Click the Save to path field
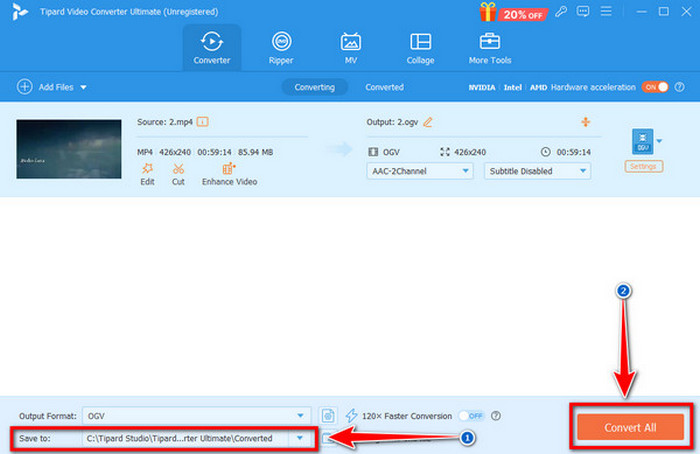Screen dimensions: 700x454 [x=186, y=438]
